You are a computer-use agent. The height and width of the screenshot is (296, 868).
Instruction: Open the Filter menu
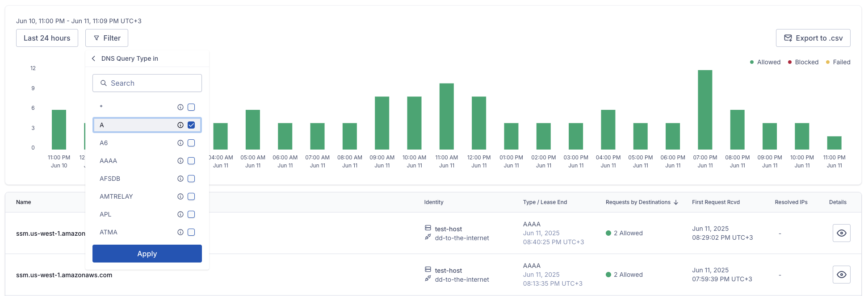click(x=107, y=38)
